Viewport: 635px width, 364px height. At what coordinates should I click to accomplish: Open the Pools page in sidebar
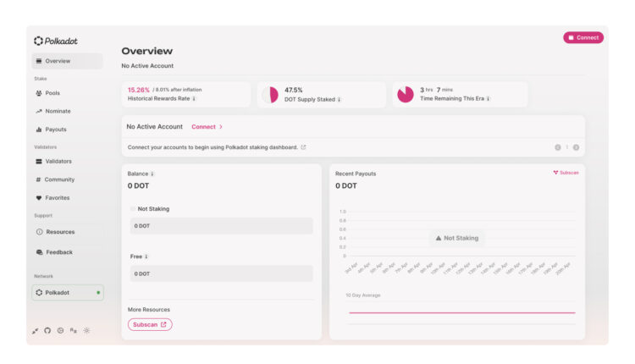coord(52,93)
